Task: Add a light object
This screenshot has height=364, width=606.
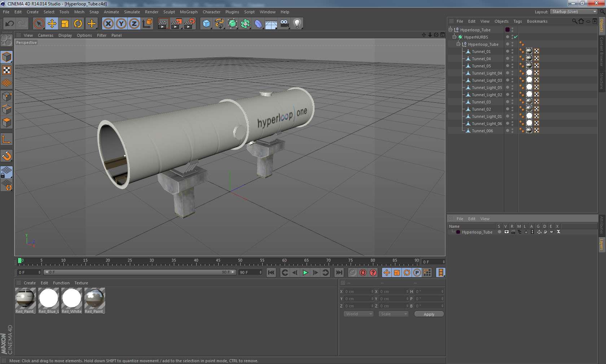Action: point(297,24)
